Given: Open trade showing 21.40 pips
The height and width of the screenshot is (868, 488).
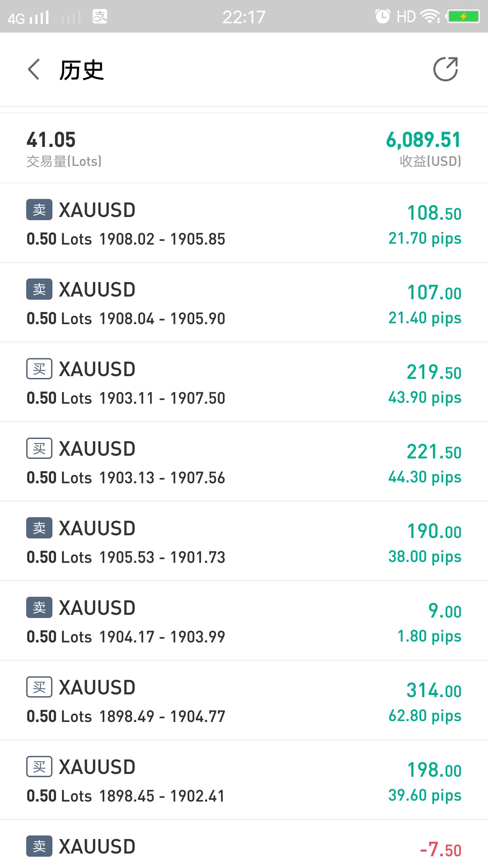Looking at the screenshot, I should tap(244, 303).
